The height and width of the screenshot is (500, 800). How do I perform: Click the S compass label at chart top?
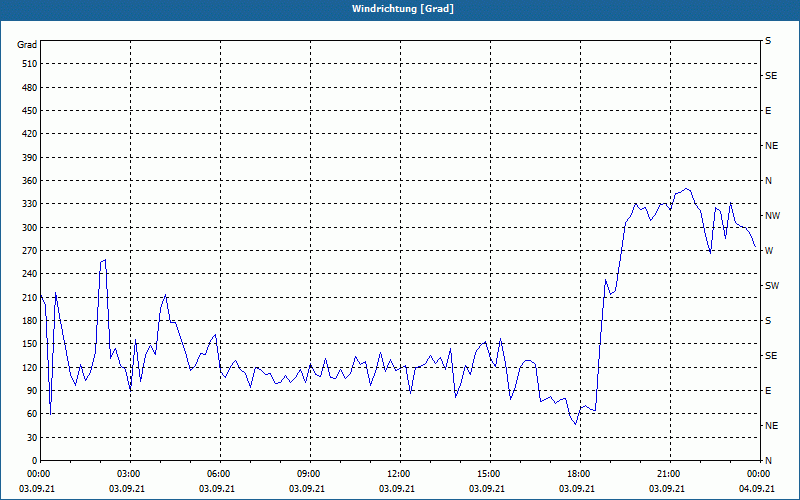768,41
